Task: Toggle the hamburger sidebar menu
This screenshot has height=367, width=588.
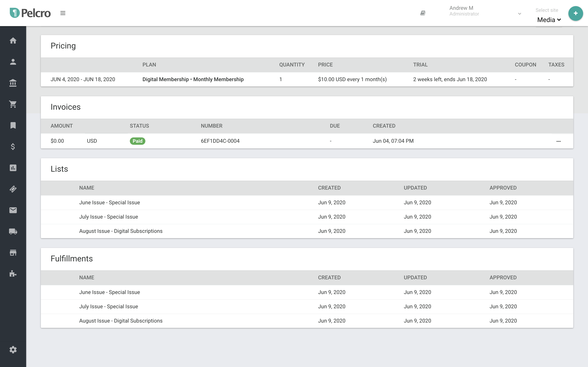Action: (x=63, y=13)
